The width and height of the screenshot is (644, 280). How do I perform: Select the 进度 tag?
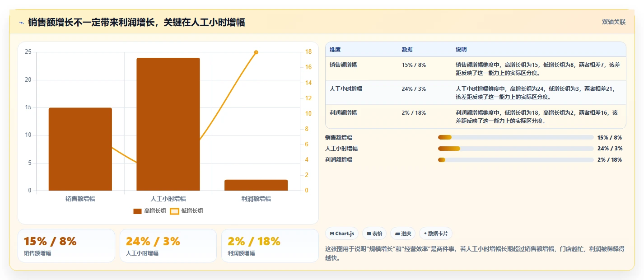coord(403,233)
